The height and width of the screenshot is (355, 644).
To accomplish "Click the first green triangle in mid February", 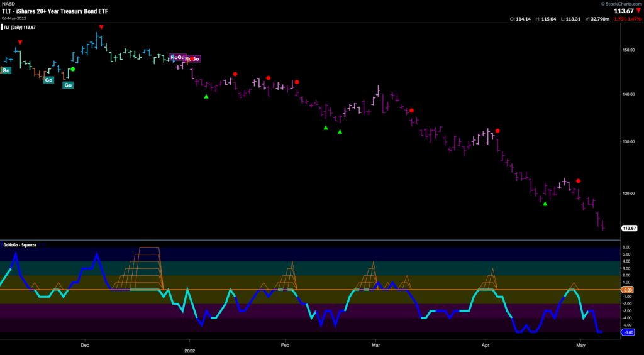I will [x=326, y=128].
